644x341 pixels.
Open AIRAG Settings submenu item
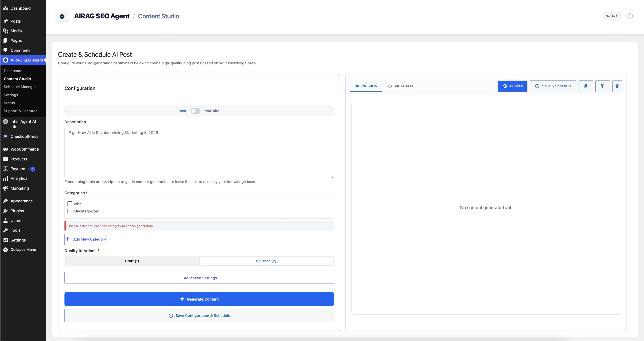click(11, 95)
